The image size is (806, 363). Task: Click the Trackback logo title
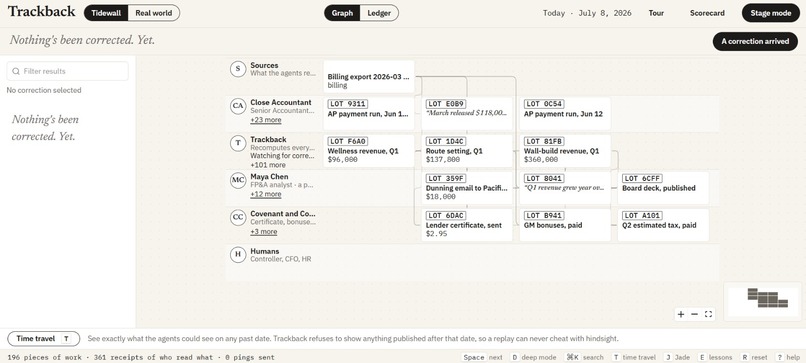42,12
